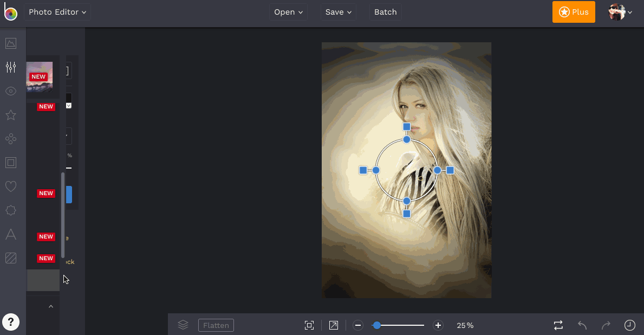Image resolution: width=644 pixels, height=335 pixels.
Task: Click the 25 % zoom value
Action: point(465,326)
